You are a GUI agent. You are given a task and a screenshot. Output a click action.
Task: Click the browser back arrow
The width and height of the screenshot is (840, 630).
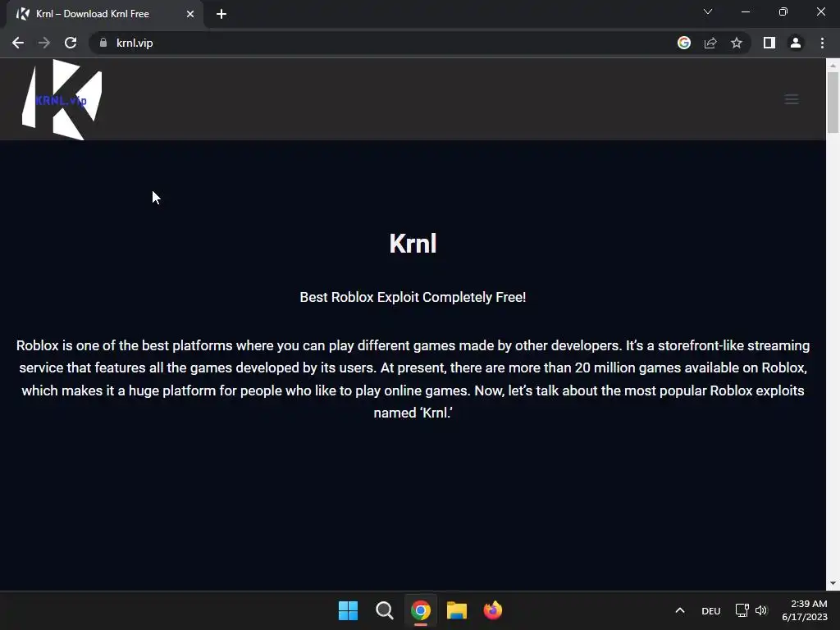click(18, 43)
